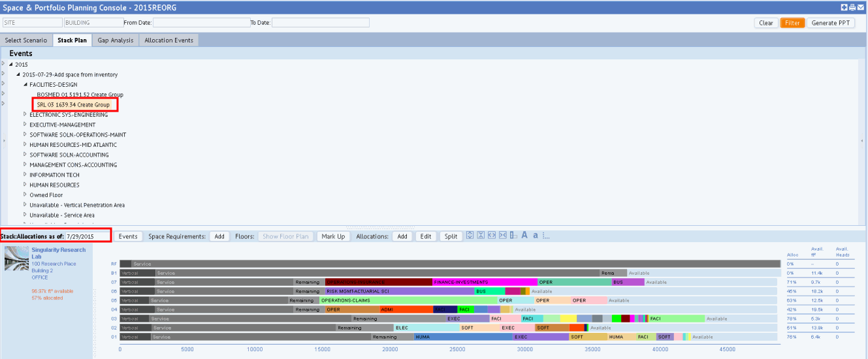Click the increase floor length icon
The image size is (868, 359).
coord(492,236)
